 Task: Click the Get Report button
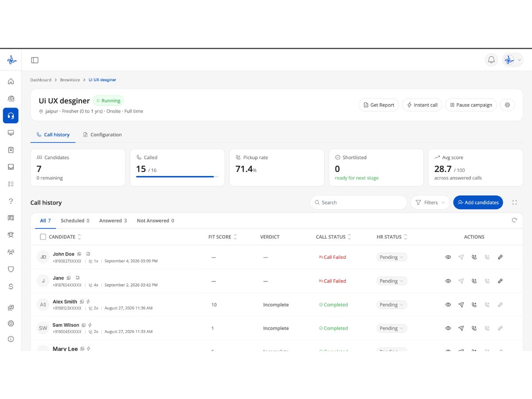coord(379,105)
